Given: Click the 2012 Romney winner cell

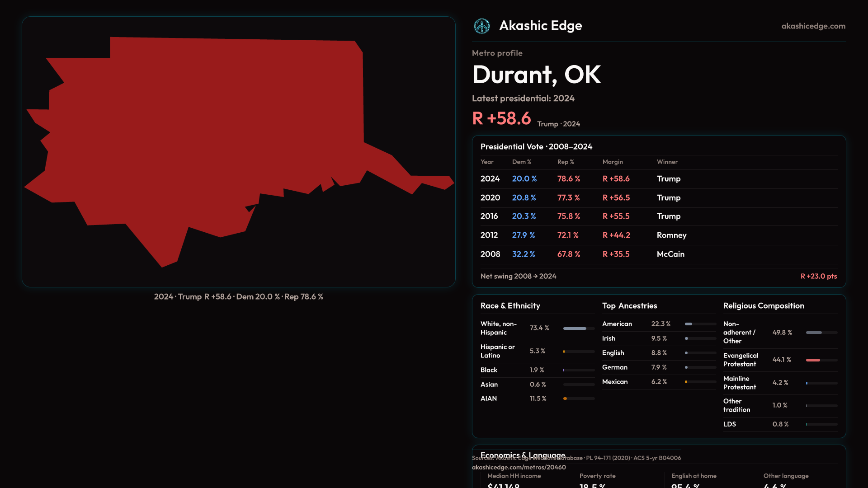Looking at the screenshot, I should [671, 235].
